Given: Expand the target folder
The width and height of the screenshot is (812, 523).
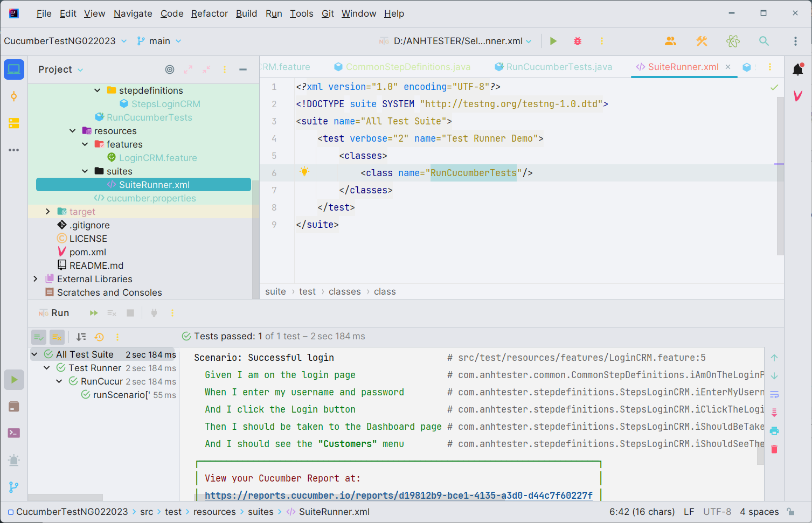Looking at the screenshot, I should click(x=48, y=212).
